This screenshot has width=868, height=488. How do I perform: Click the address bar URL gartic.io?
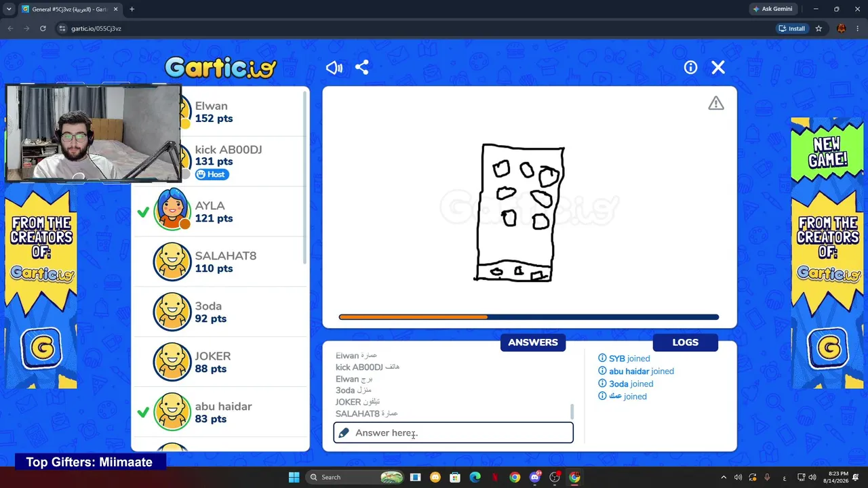pyautogui.click(x=96, y=28)
